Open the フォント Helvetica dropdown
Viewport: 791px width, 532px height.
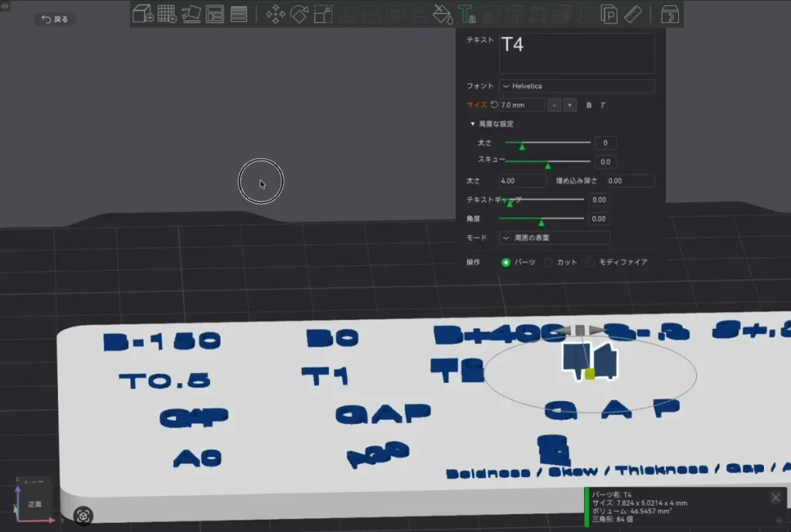576,86
